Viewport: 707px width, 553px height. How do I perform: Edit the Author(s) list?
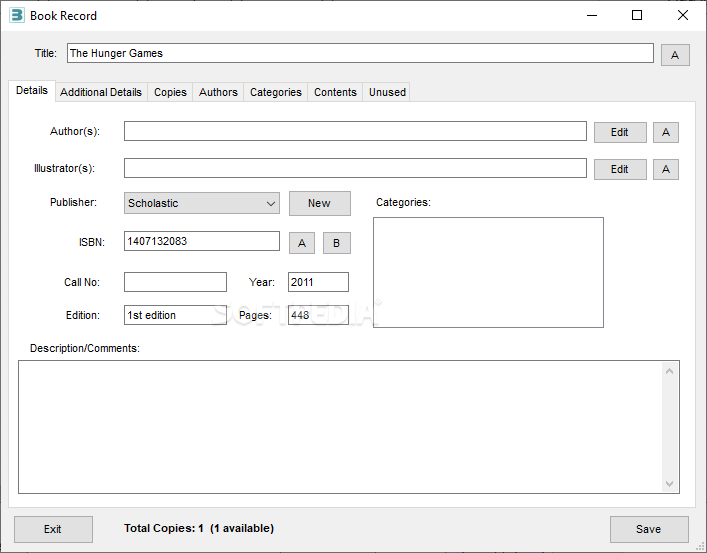620,132
